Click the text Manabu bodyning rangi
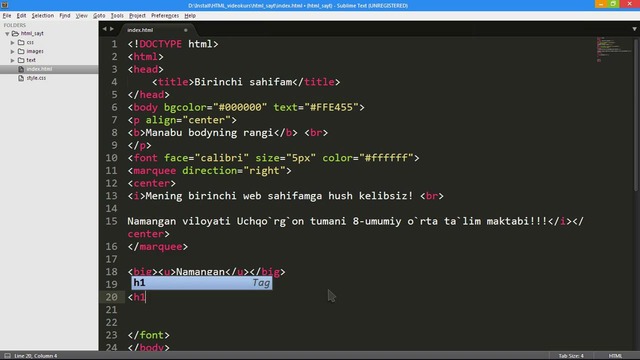640x360 pixels. click(x=209, y=133)
